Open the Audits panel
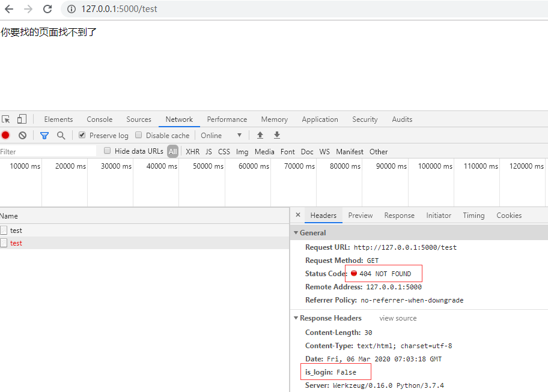This screenshot has height=392, width=548. pyautogui.click(x=402, y=119)
